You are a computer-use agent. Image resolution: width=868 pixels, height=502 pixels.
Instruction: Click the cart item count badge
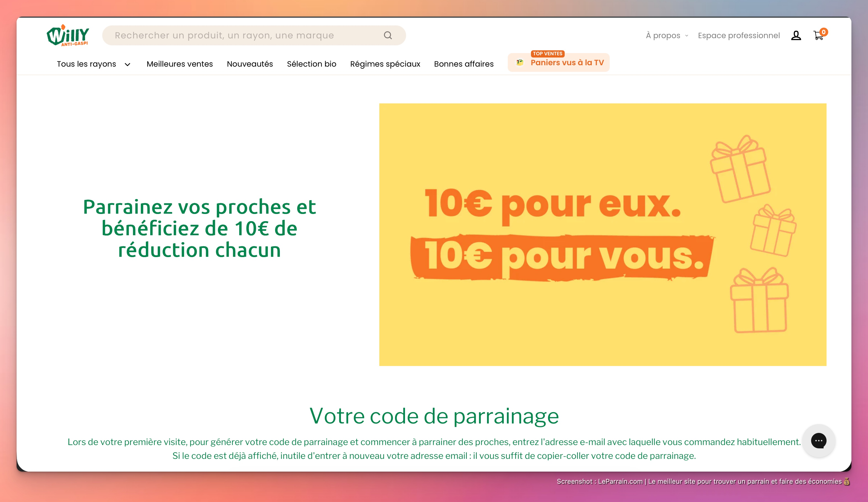coord(824,32)
